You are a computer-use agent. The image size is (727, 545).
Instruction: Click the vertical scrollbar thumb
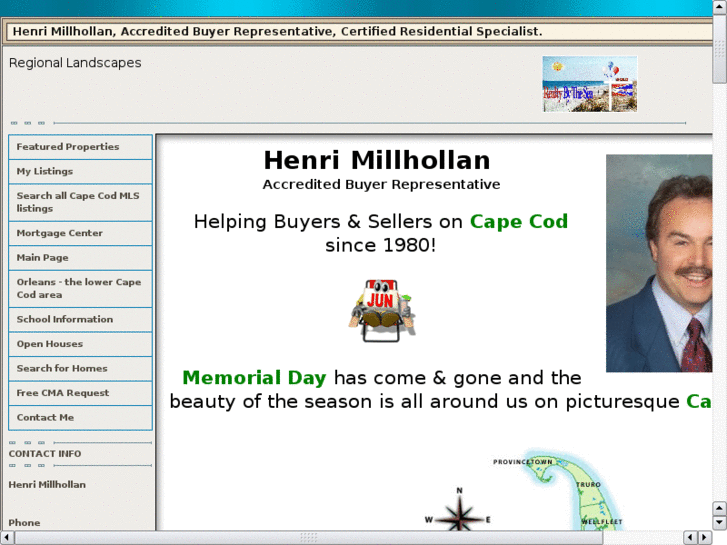[719, 50]
